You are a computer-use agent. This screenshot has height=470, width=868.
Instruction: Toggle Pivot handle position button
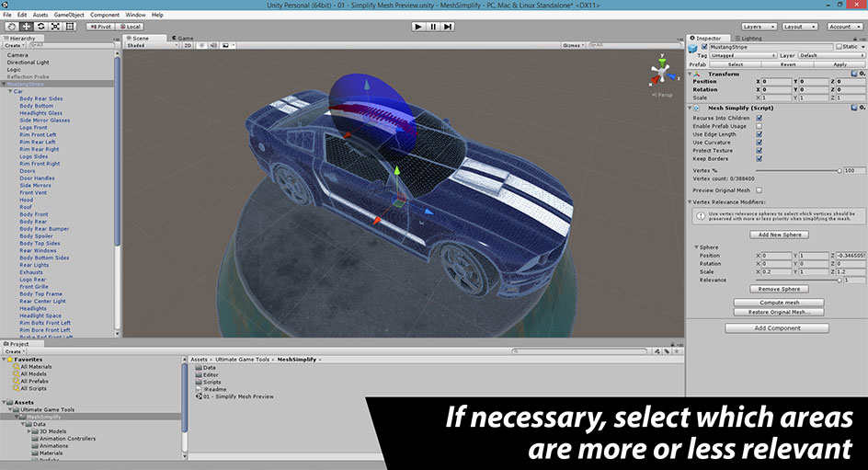point(100,26)
